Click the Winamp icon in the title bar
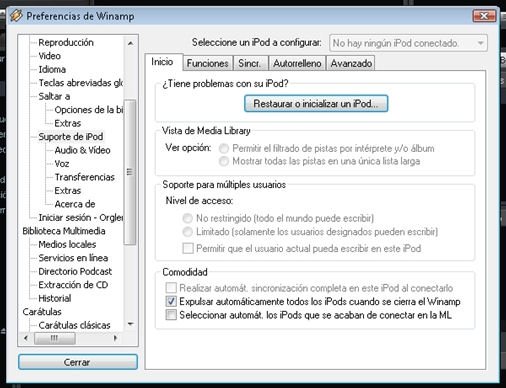The height and width of the screenshot is (388, 506). coord(16,16)
